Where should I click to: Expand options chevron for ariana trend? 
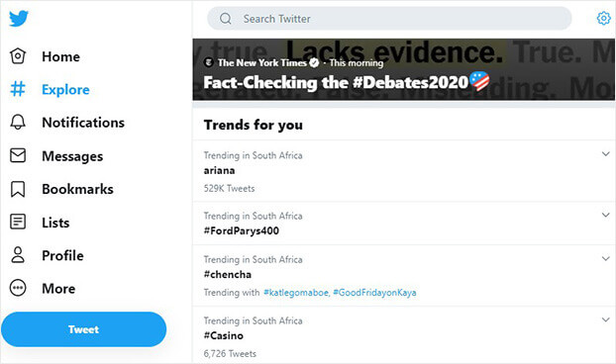(606, 153)
